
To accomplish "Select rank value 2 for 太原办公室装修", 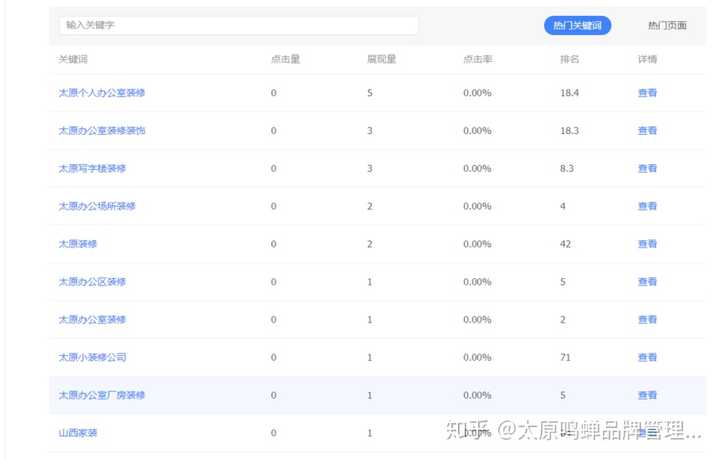I will coord(562,319).
